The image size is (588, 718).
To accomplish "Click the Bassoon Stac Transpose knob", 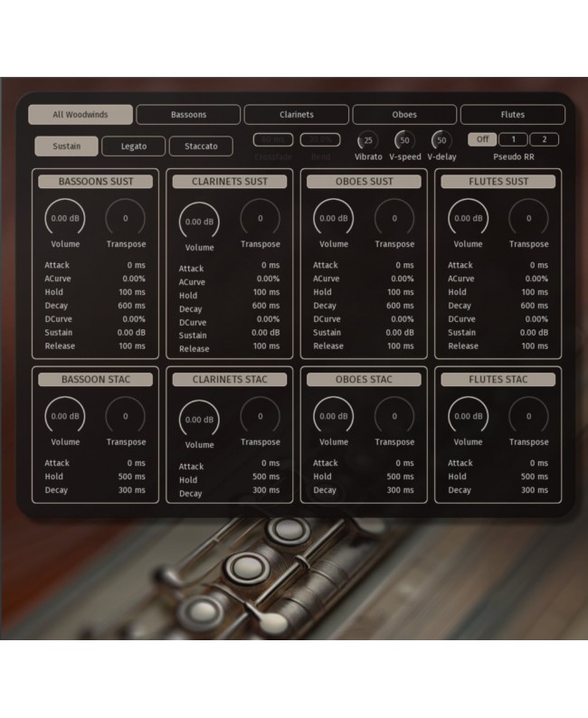I will [x=126, y=416].
